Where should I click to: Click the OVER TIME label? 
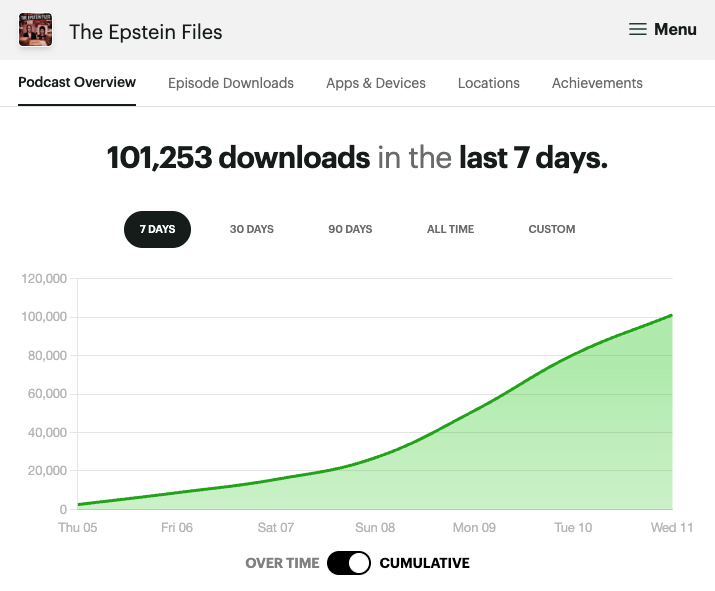coord(282,563)
